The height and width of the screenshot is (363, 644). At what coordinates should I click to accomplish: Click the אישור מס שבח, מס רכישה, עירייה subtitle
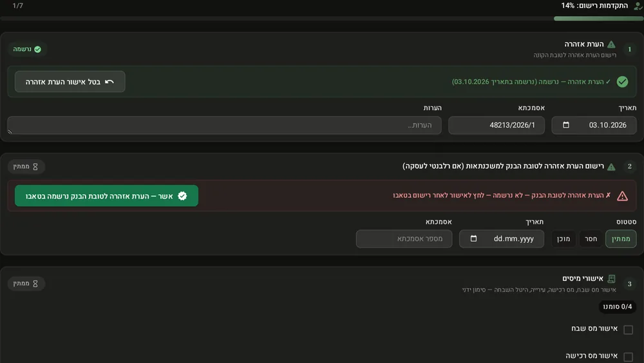pyautogui.click(x=539, y=290)
